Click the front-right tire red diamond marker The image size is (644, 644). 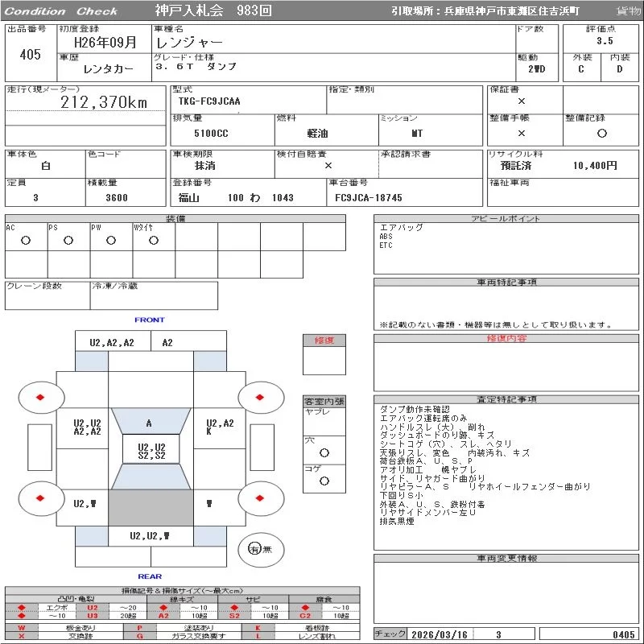pos(261,397)
